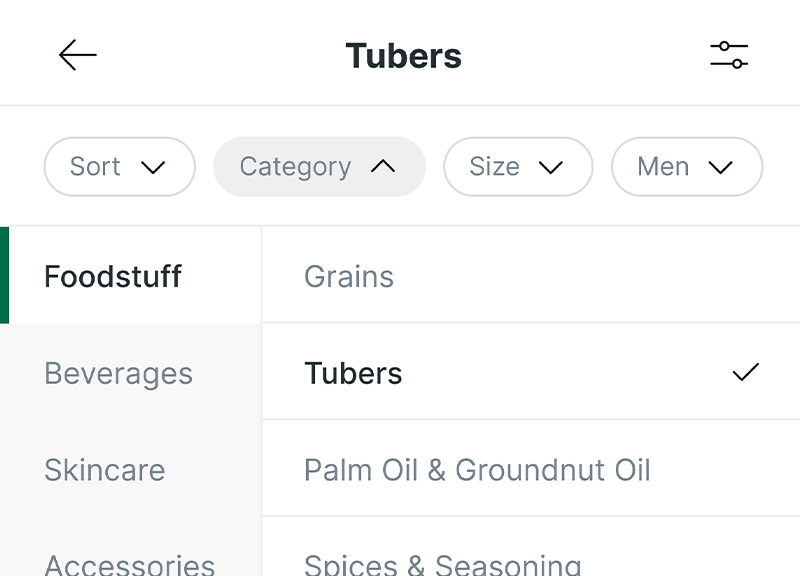
Task: Choose the Grains subcategory
Action: [349, 276]
